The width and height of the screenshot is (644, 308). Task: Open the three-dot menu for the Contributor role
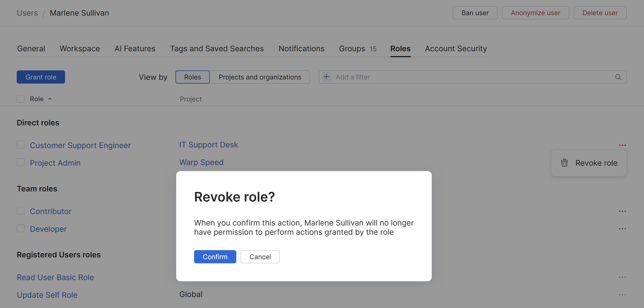pyautogui.click(x=622, y=211)
